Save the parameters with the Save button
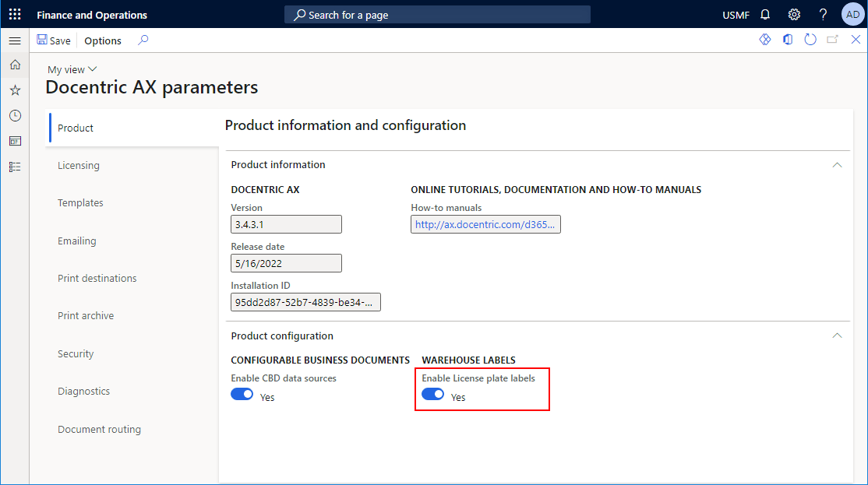 (54, 40)
